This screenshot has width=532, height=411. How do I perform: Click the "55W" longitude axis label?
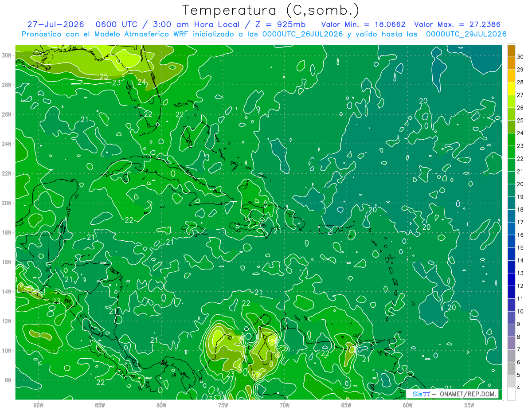click(x=469, y=405)
